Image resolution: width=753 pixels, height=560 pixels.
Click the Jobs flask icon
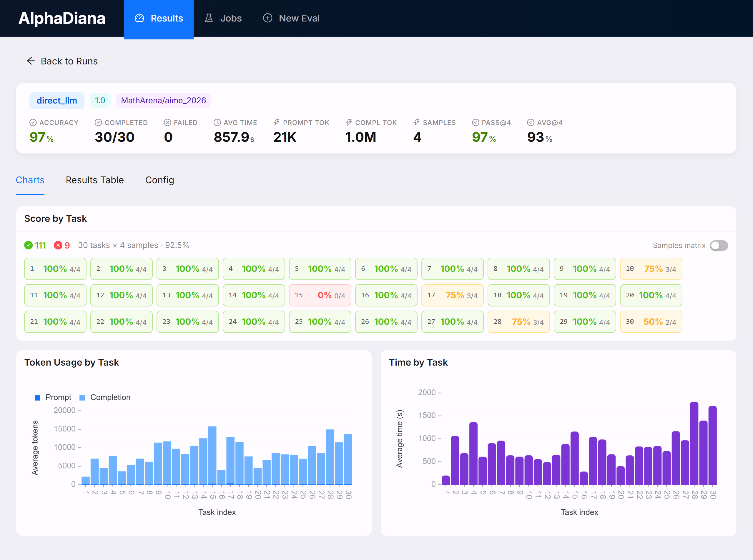click(209, 18)
